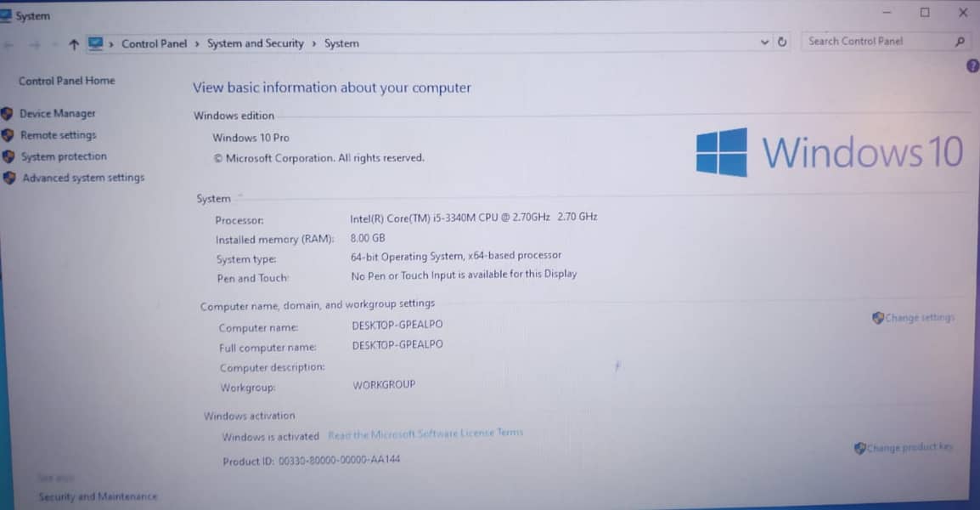980x510 pixels.
Task: Click the Windows 10 Pro edition text
Action: [x=251, y=138]
